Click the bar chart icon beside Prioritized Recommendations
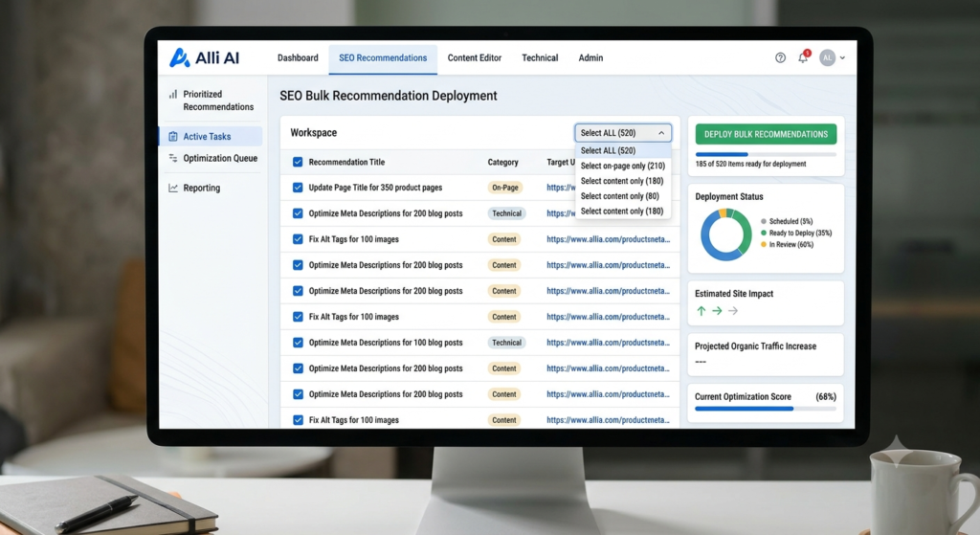Screen dimensions: 980x535 point(172,95)
